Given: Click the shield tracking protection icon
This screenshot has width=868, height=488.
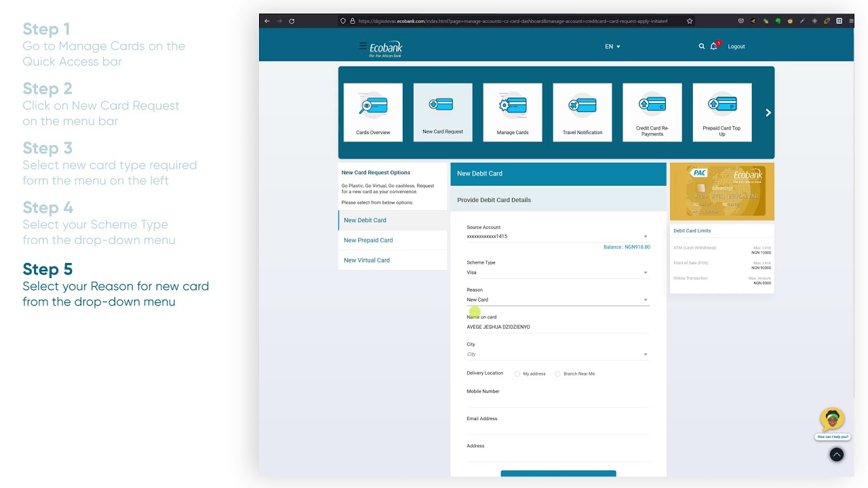Looking at the screenshot, I should [x=343, y=21].
